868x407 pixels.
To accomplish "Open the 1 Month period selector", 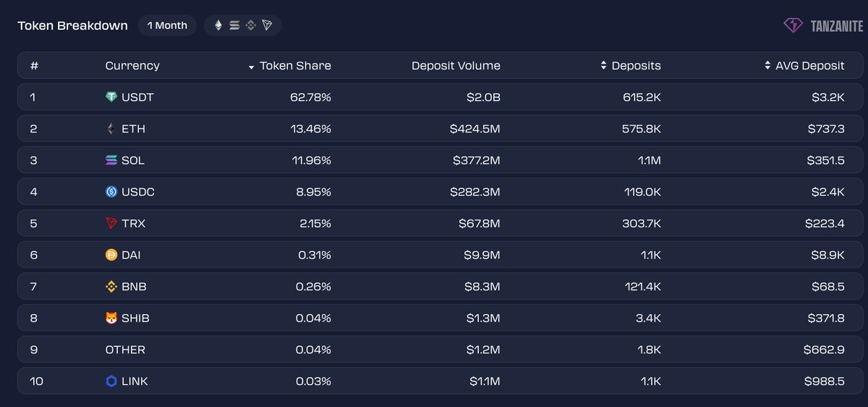I will (167, 25).
